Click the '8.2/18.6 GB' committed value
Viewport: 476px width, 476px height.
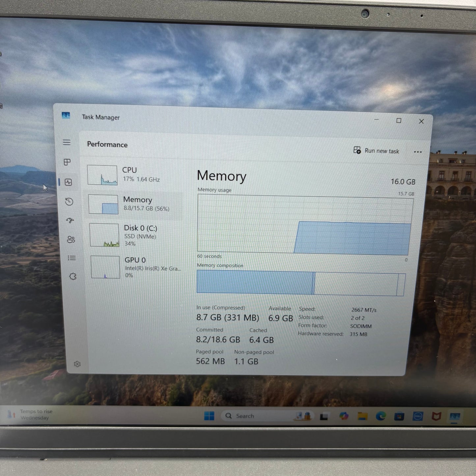[x=218, y=339]
